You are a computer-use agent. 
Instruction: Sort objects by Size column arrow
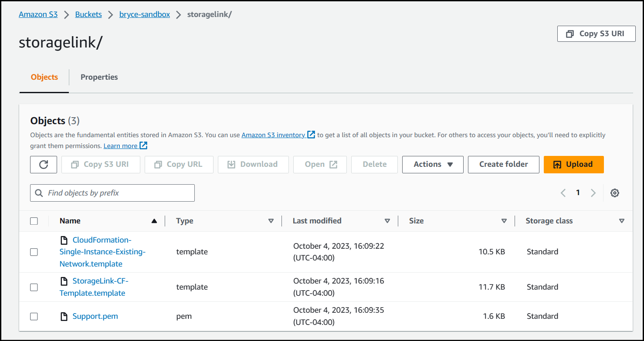point(504,221)
